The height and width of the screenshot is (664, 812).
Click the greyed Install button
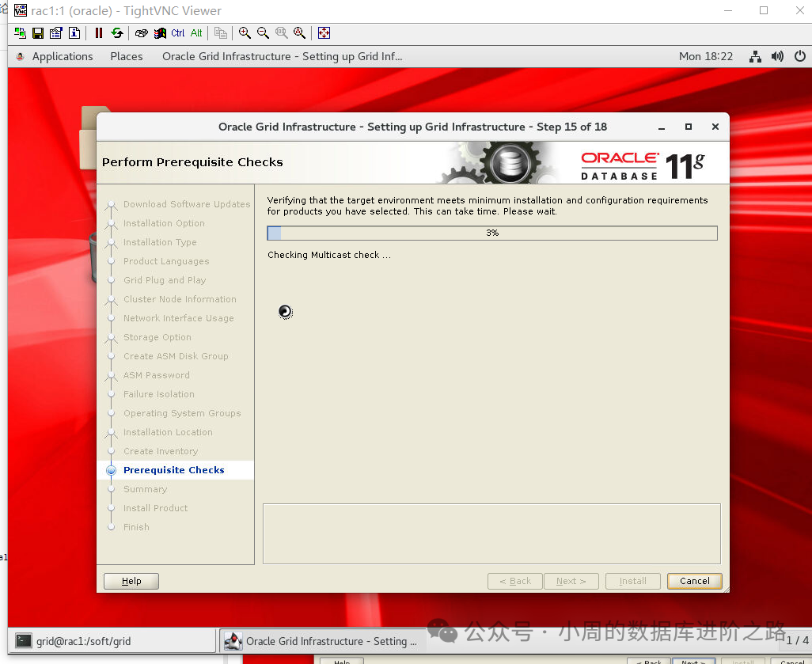(633, 581)
